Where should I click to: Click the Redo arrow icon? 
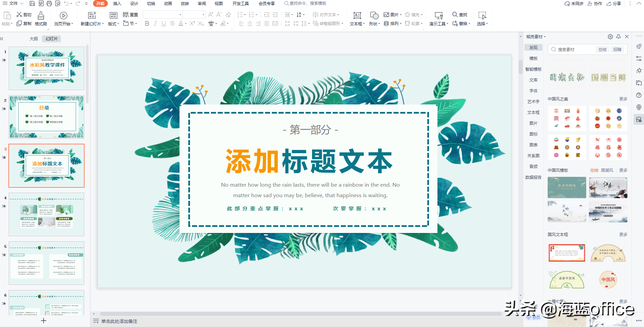click(78, 3)
